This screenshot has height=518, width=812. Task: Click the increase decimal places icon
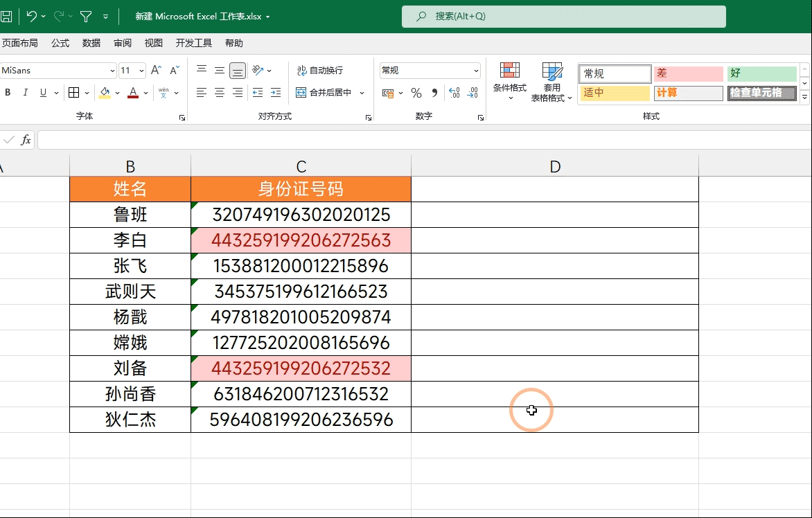(454, 93)
